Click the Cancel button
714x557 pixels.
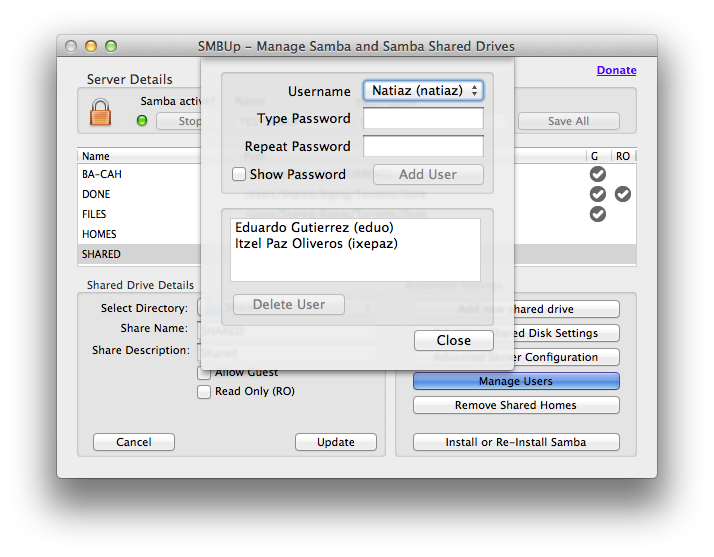[x=134, y=442]
